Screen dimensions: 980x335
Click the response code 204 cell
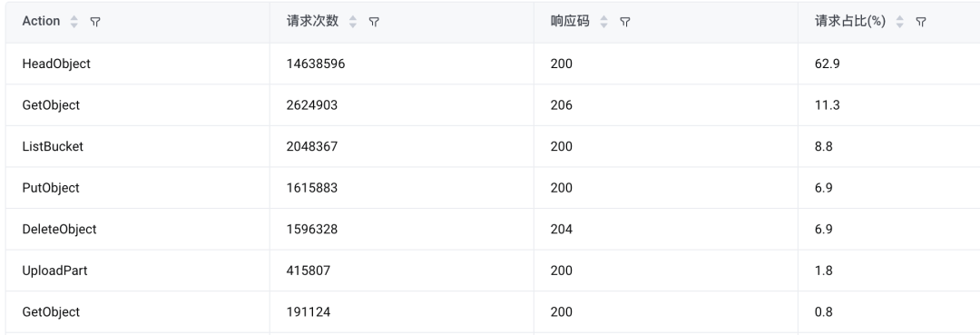point(666,230)
